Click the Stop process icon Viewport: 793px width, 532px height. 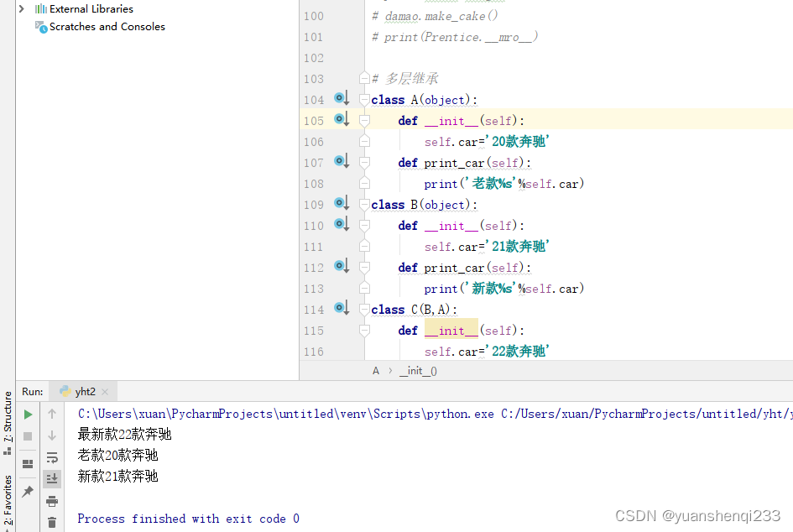[28, 435]
